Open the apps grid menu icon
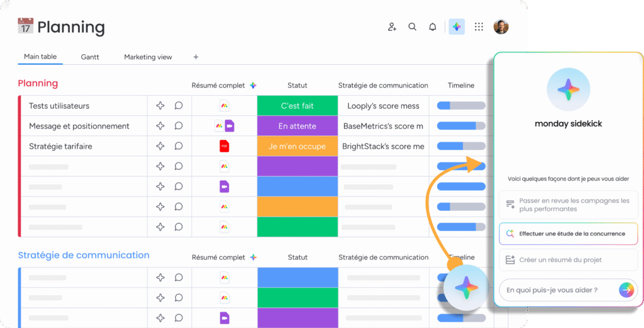The image size is (644, 328). click(479, 26)
